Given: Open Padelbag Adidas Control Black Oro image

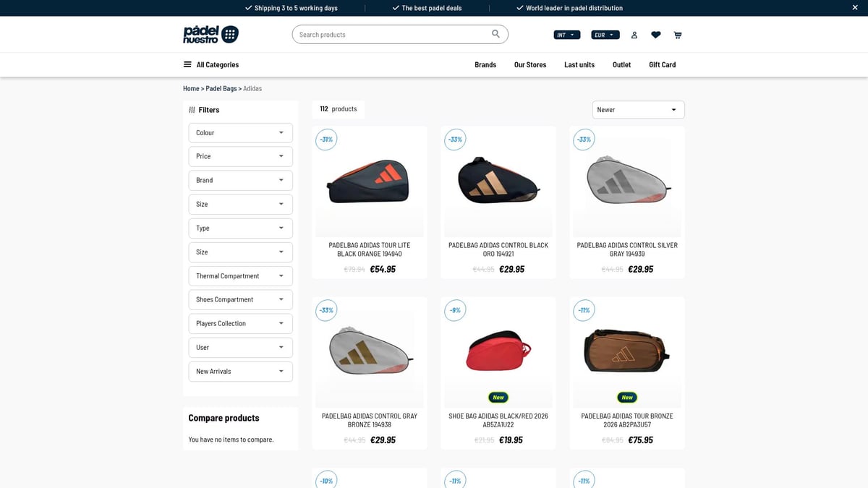Looking at the screenshot, I should [498, 184].
